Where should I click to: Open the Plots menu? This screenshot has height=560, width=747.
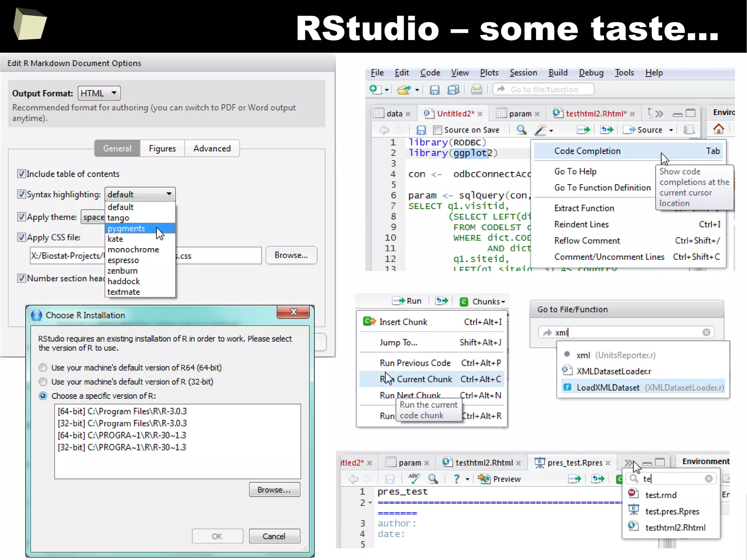click(489, 73)
